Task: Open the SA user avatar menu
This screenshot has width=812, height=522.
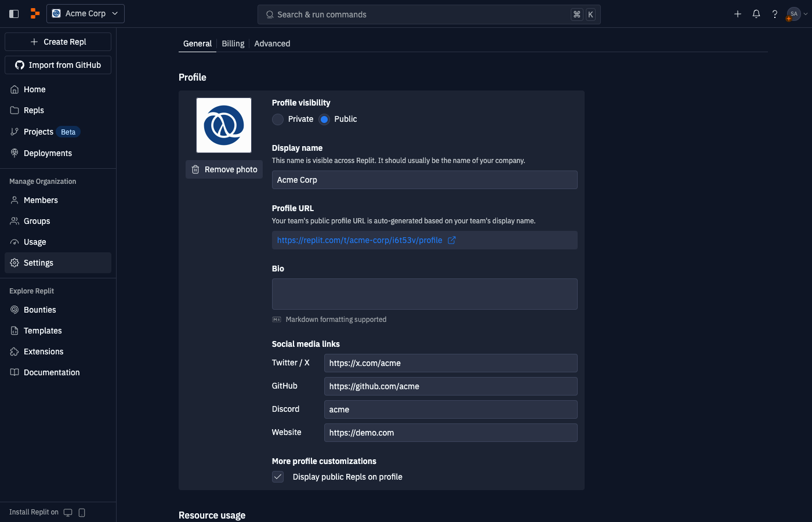Action: 796,14
